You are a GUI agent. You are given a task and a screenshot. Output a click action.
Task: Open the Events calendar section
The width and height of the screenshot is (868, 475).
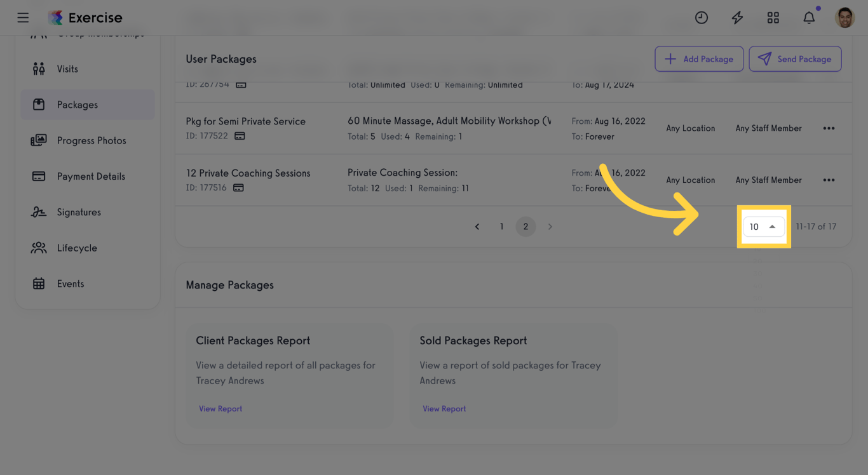click(x=71, y=284)
